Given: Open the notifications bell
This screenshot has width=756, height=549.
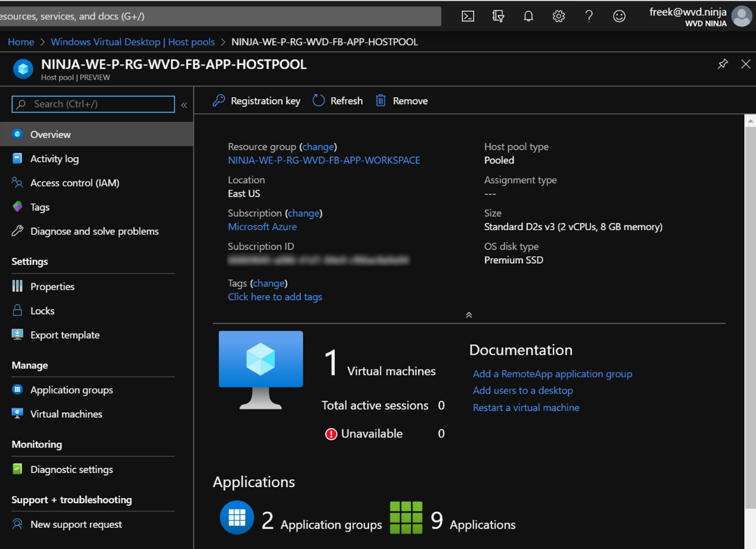Looking at the screenshot, I should 528,16.
